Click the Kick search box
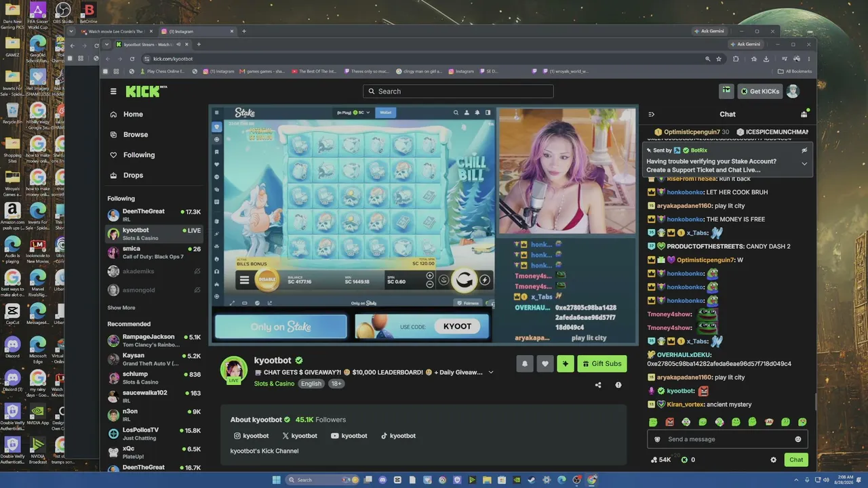Screen dimensions: 868x488 pyautogui.click(x=458, y=91)
